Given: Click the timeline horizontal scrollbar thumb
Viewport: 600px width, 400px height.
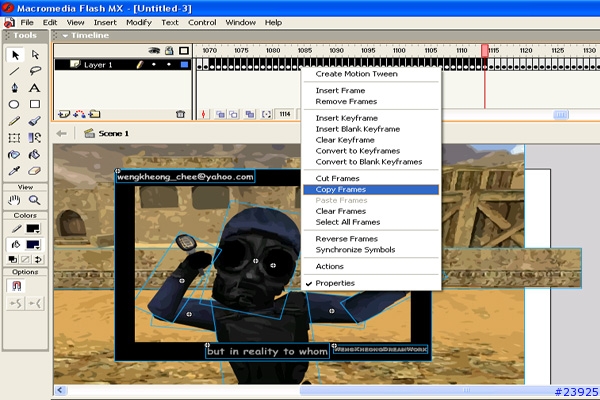Looking at the screenshot, I should pyautogui.click(x=561, y=114).
